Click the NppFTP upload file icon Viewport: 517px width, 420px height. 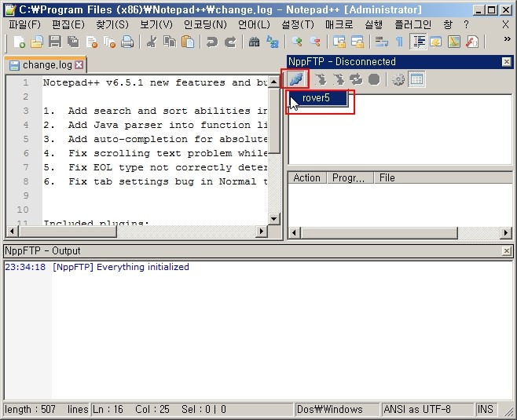tap(339, 79)
